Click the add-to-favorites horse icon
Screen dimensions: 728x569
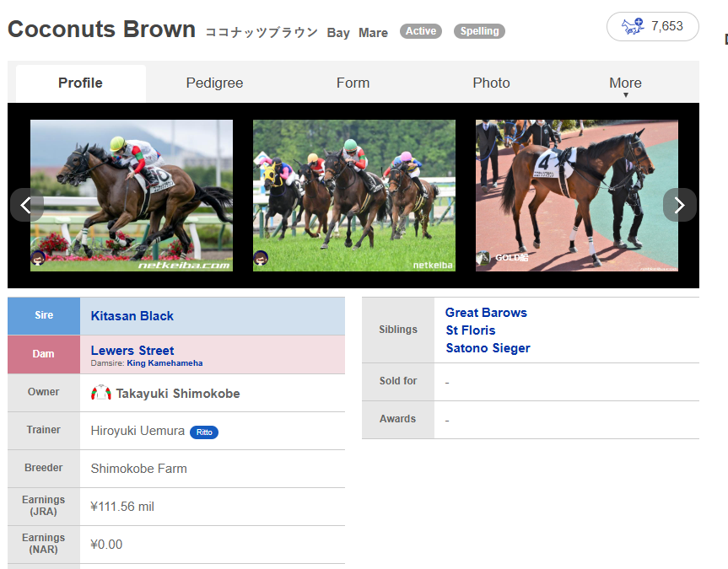coord(633,26)
